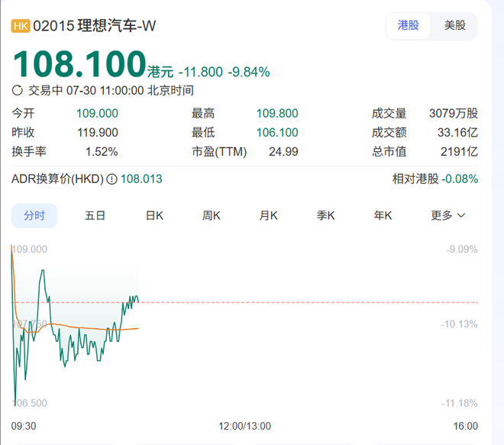This screenshot has width=504, height=445.
Task: Switch to 美股 market toggle
Action: 454,25
